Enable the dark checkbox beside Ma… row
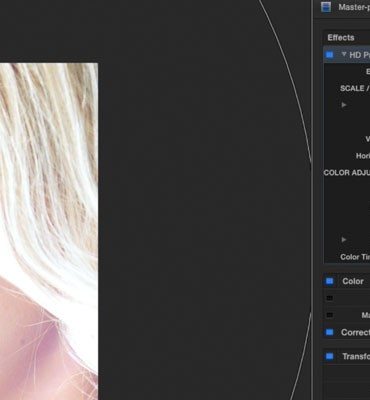Image resolution: width=370 pixels, height=400 pixels. (329, 315)
